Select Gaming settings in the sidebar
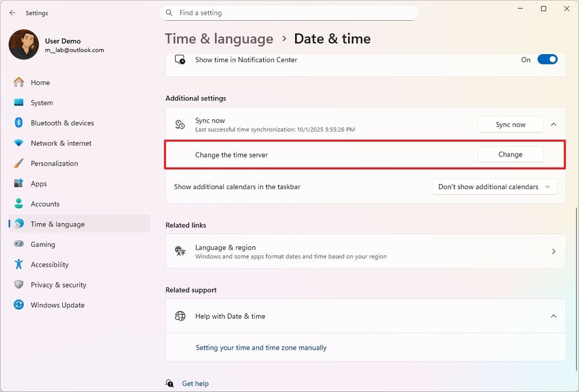The height and width of the screenshot is (392, 579). click(x=44, y=244)
